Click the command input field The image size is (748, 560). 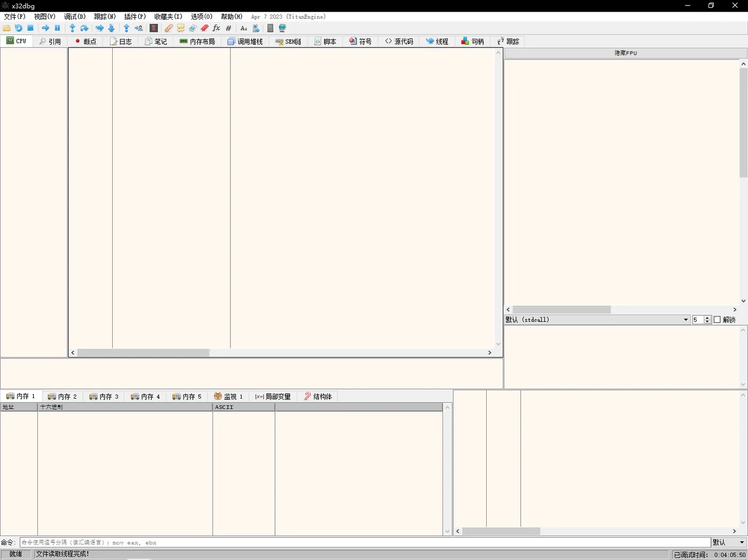pos(365,542)
